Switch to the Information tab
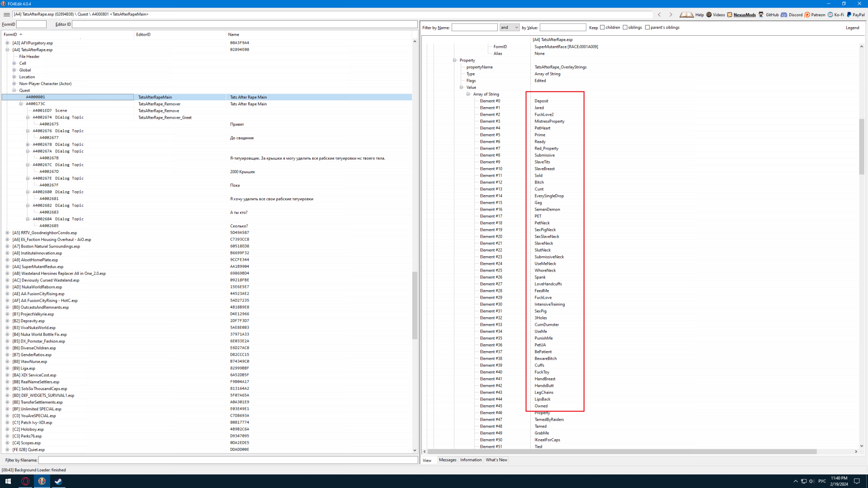Viewport: 868px width, 488px height. (x=471, y=460)
